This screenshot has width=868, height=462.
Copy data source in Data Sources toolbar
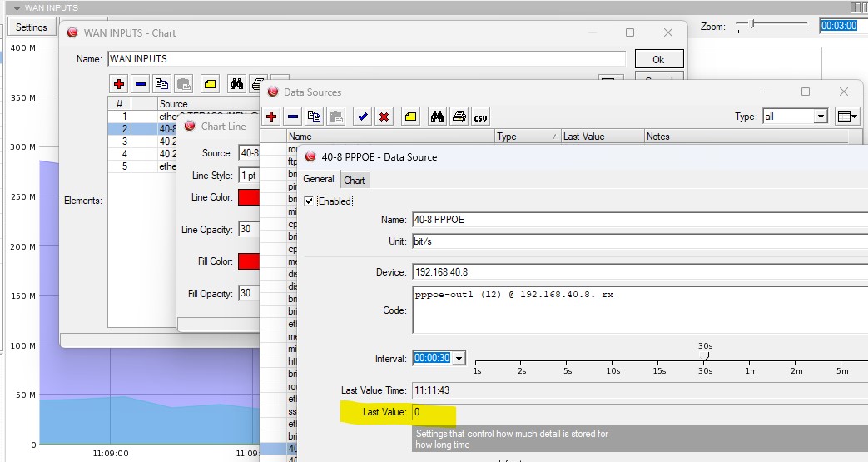point(314,117)
